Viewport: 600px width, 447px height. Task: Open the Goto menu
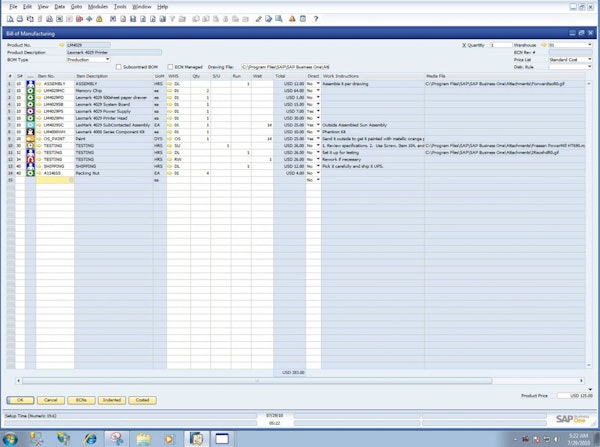click(76, 6)
